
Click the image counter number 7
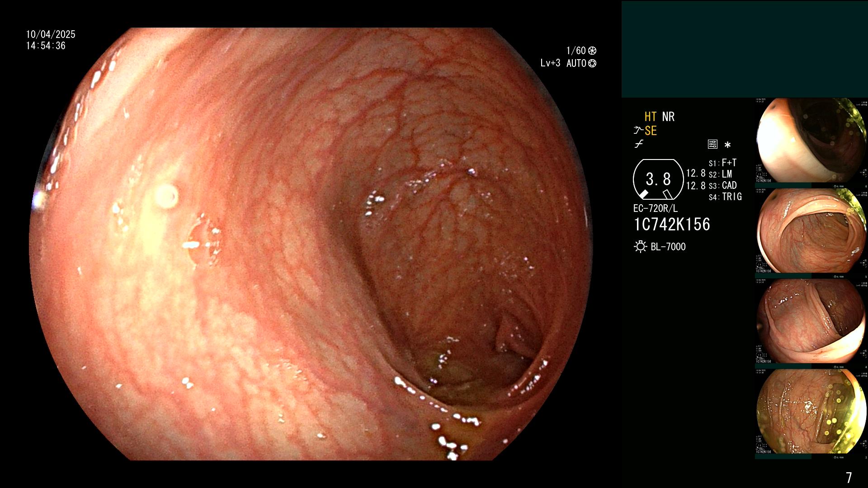coord(849,477)
